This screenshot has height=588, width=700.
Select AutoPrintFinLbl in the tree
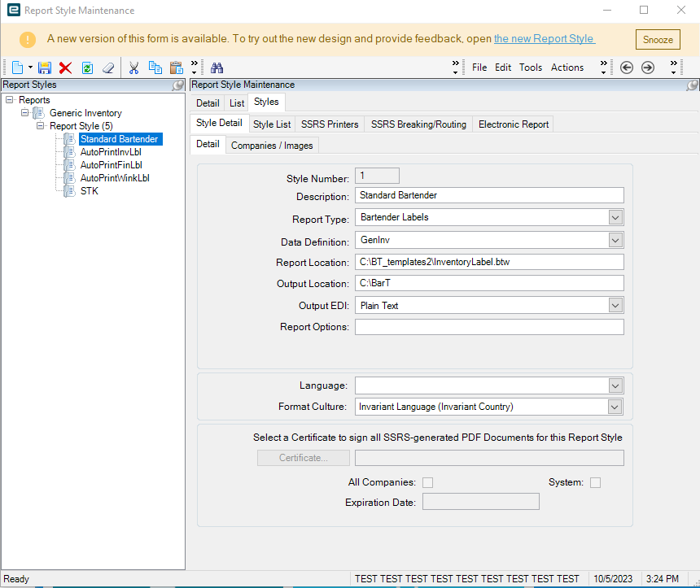(x=111, y=165)
